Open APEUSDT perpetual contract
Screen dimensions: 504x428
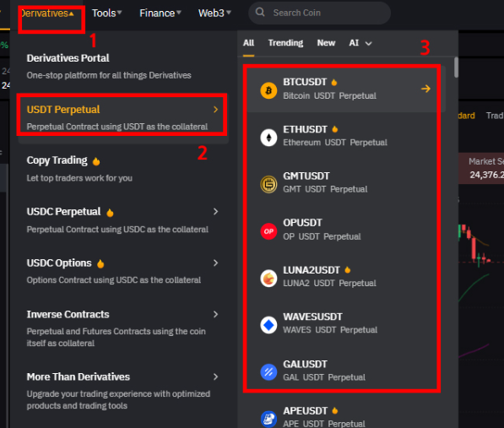pyautogui.click(x=346, y=416)
